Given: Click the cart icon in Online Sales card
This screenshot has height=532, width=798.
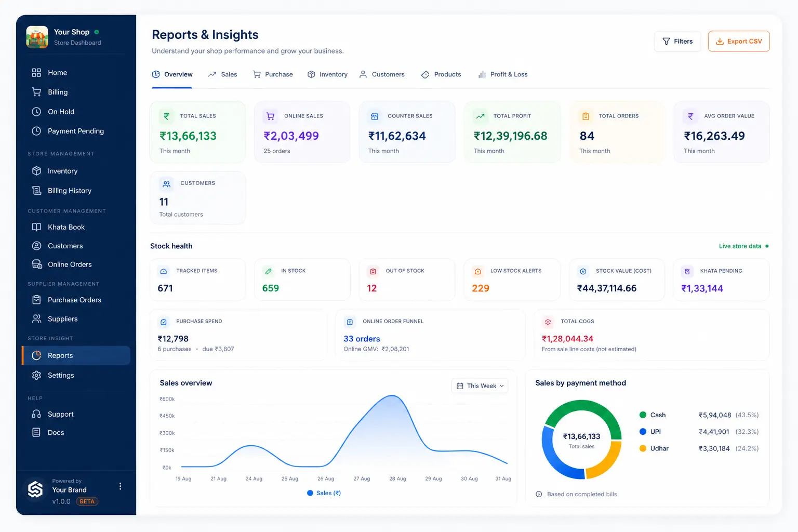Looking at the screenshot, I should tap(270, 116).
